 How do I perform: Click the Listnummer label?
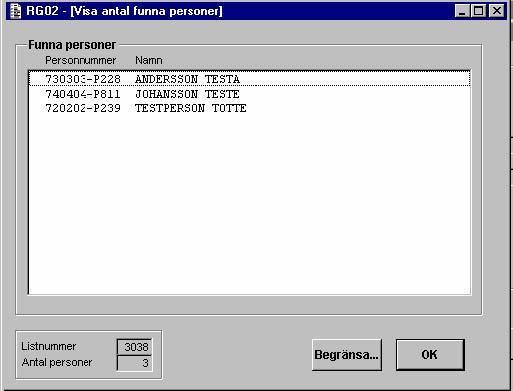[x=49, y=346]
